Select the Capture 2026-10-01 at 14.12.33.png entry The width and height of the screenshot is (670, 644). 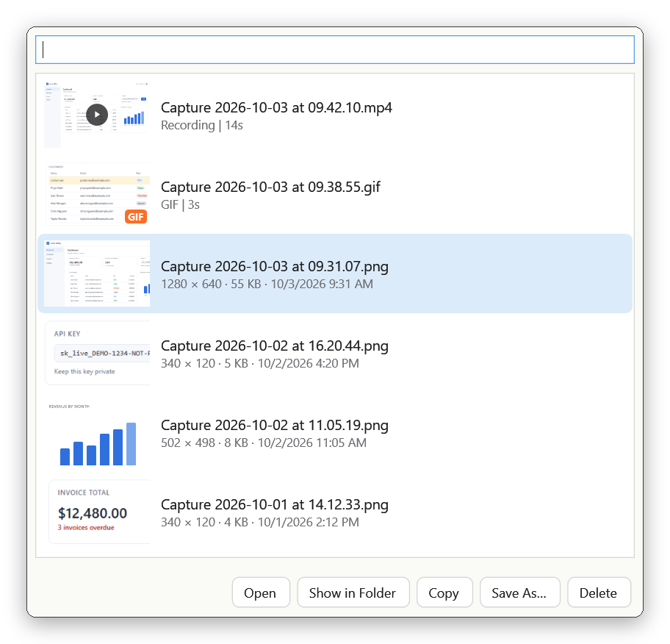point(334,512)
